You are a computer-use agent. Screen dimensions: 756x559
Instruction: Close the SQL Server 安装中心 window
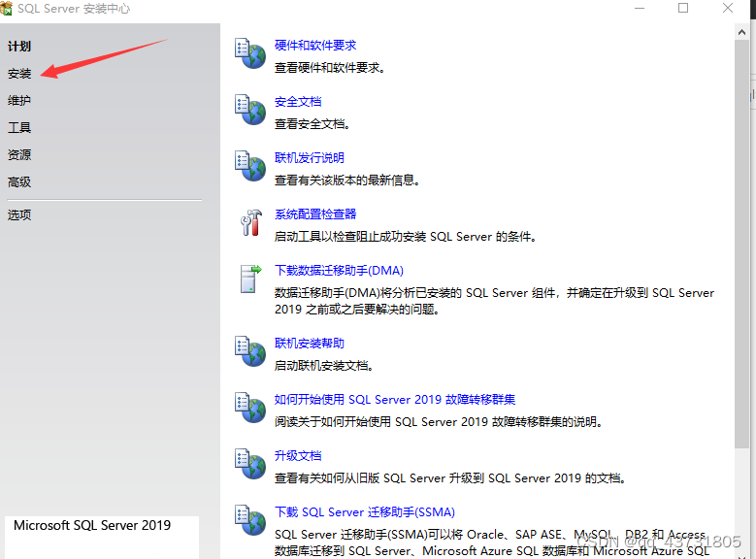click(x=728, y=8)
